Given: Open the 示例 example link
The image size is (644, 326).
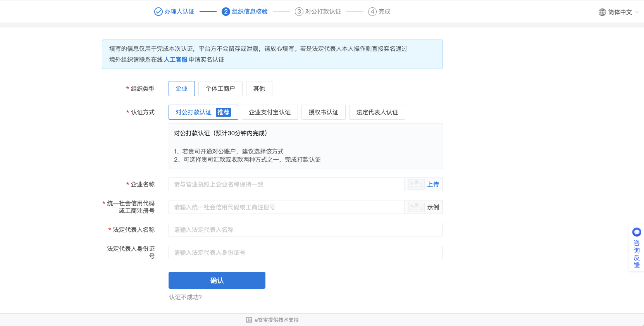Looking at the screenshot, I should 433,207.
